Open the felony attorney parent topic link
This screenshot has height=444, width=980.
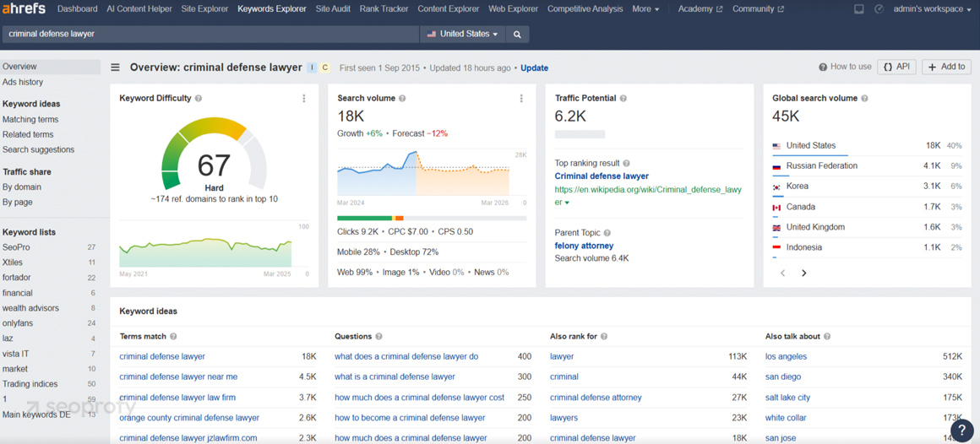[x=584, y=246]
